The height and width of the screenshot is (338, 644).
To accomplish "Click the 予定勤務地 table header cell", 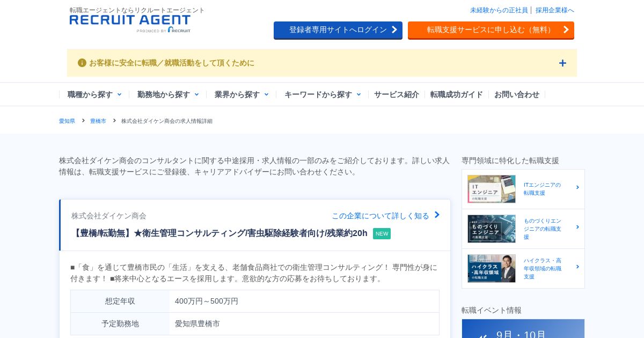I will pos(120,324).
